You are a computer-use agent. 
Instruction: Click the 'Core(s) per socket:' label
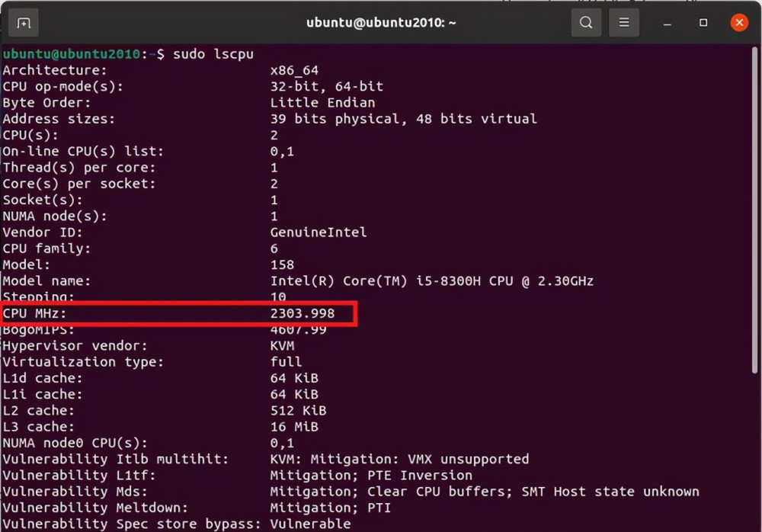(79, 184)
